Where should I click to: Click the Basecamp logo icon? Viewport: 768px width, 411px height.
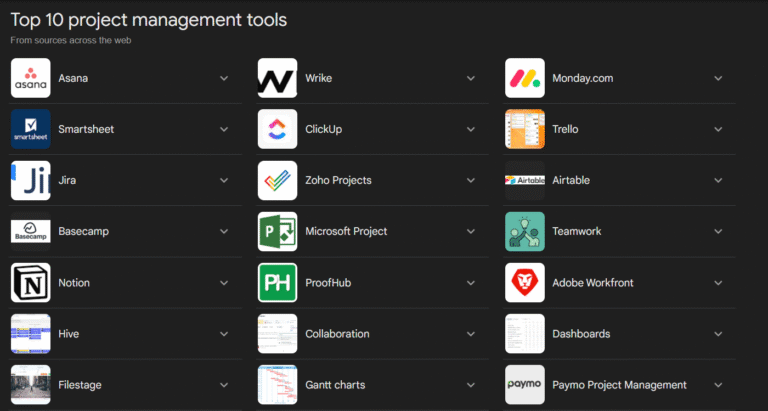pyautogui.click(x=30, y=231)
